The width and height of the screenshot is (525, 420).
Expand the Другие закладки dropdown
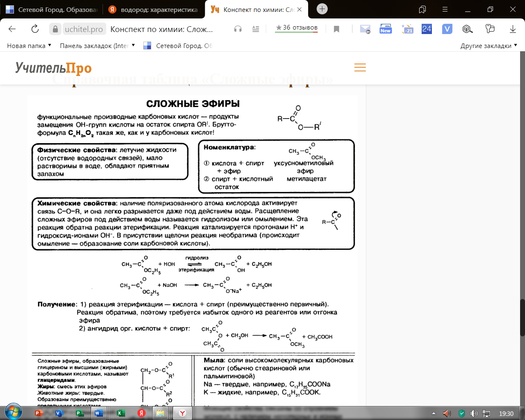488,46
